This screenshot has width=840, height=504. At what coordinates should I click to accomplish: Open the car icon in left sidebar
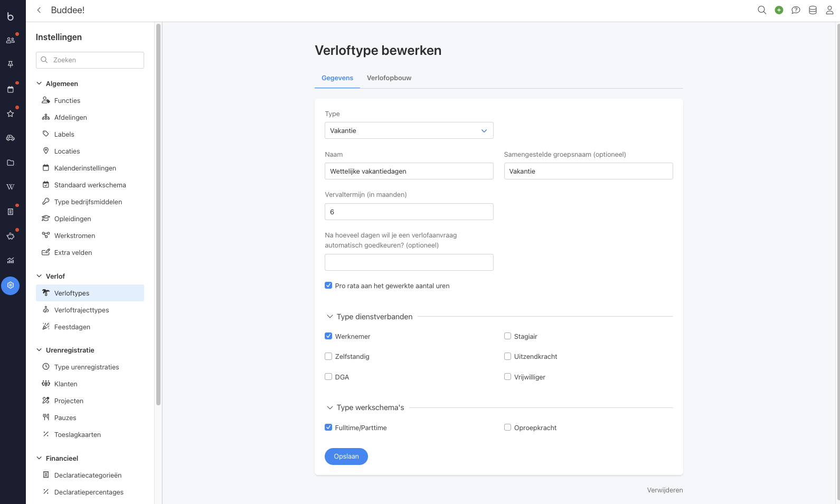point(10,138)
